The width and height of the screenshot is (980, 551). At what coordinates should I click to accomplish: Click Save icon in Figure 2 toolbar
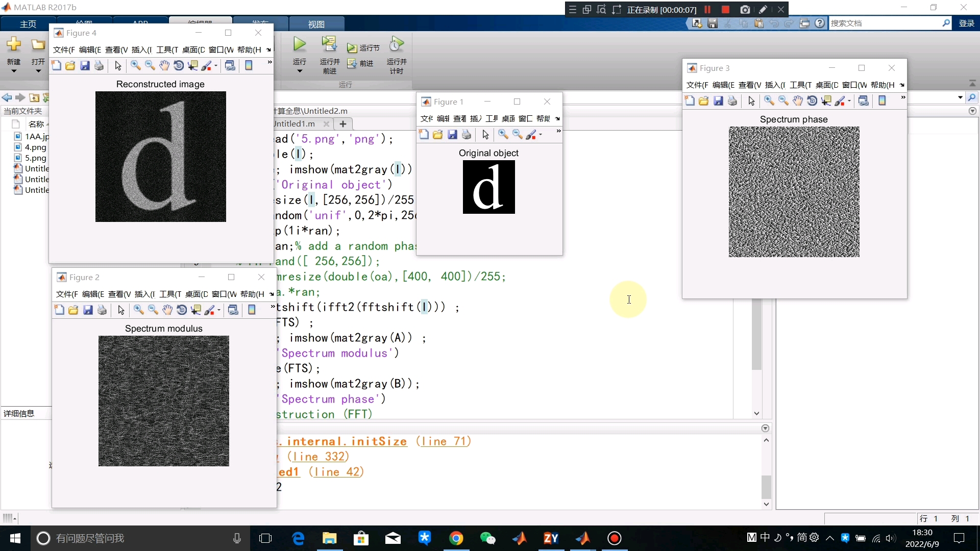88,310
